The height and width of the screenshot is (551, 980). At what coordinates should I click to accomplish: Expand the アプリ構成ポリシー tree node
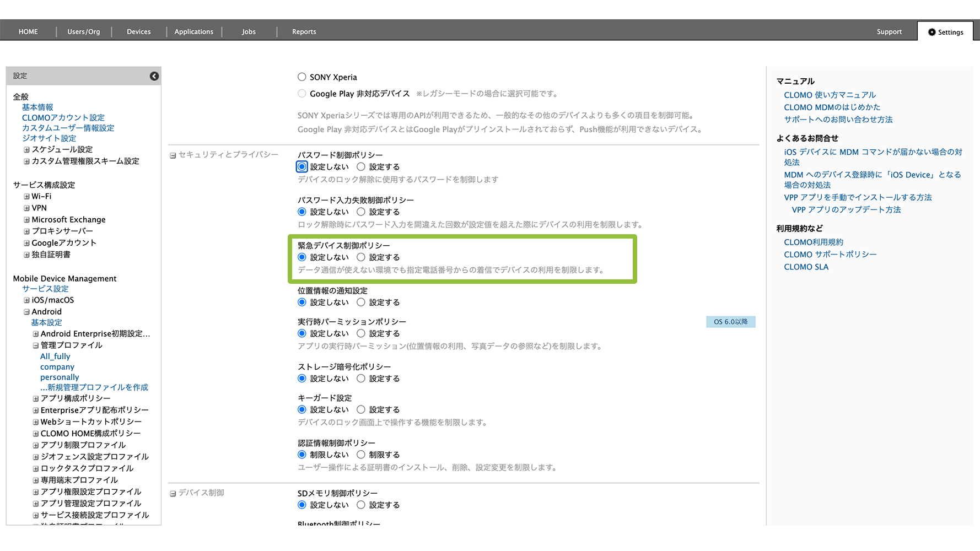pos(35,399)
